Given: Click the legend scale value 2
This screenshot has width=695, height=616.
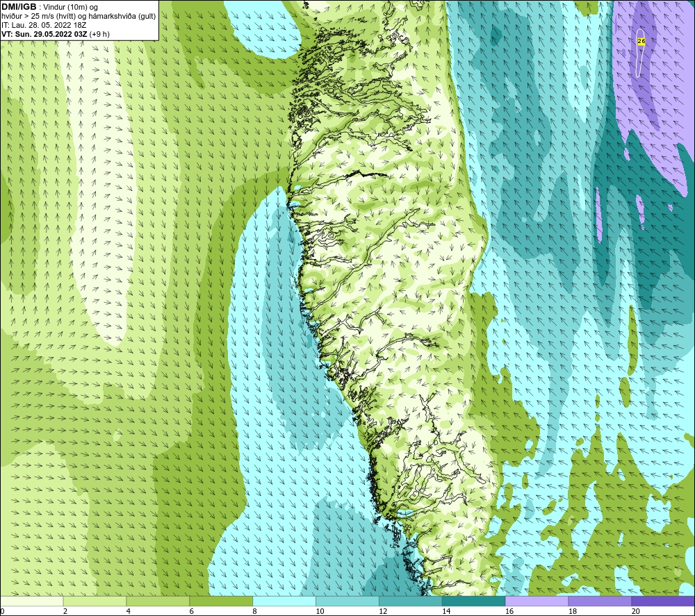Looking at the screenshot, I should (x=65, y=611).
